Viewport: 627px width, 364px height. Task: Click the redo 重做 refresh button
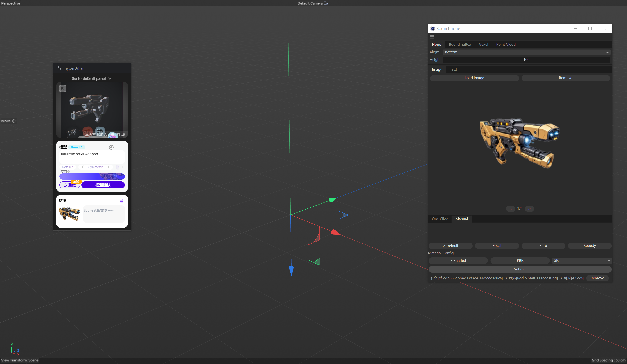pyautogui.click(x=70, y=185)
